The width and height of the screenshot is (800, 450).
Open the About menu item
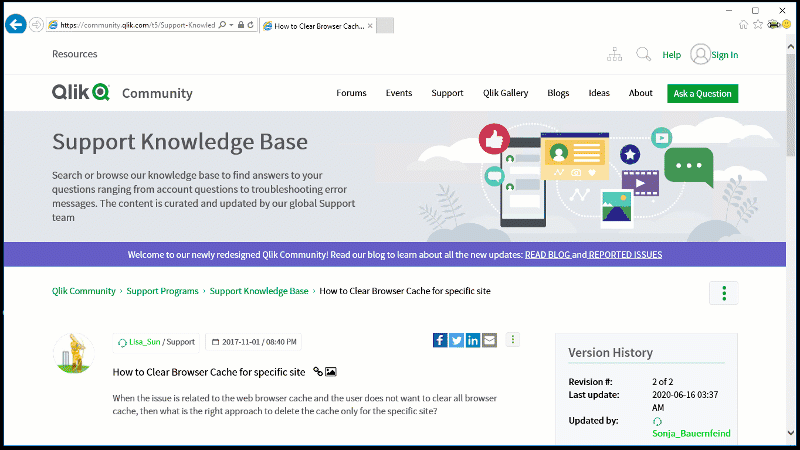point(640,93)
